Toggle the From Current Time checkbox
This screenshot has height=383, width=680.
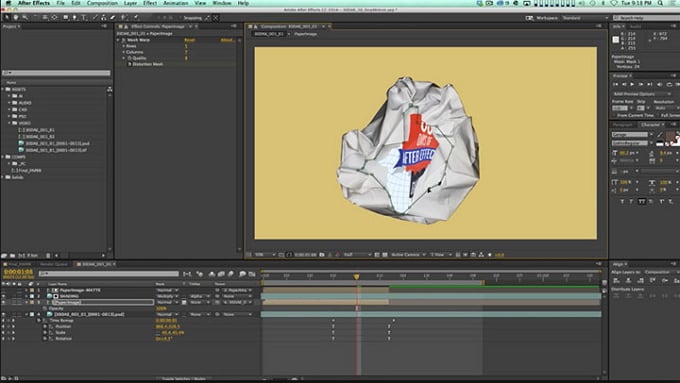615,115
